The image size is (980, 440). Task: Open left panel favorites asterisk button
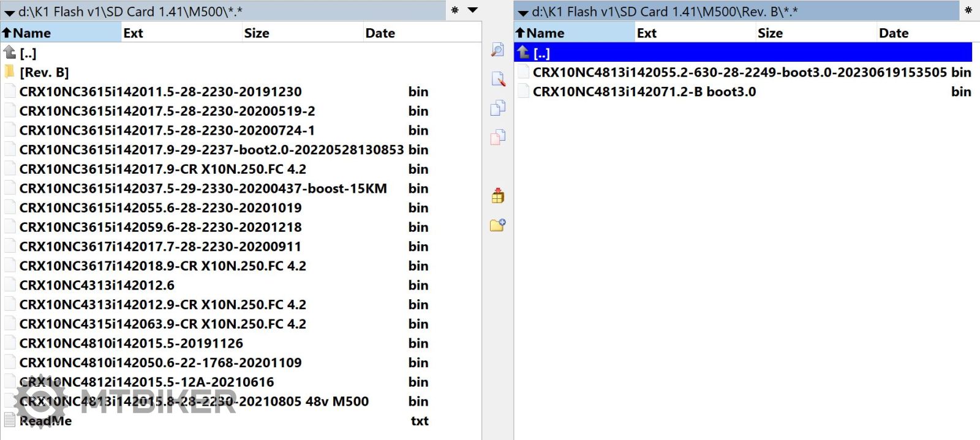click(454, 10)
